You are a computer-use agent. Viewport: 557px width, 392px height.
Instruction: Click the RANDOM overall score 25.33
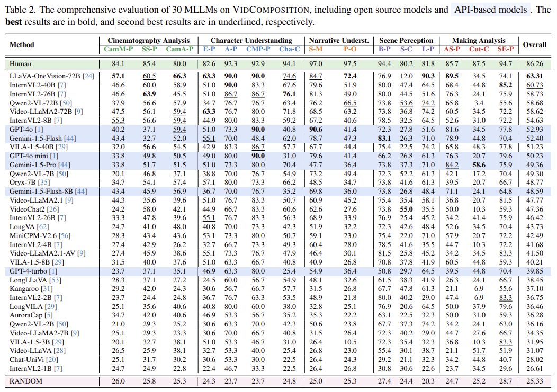click(x=535, y=381)
